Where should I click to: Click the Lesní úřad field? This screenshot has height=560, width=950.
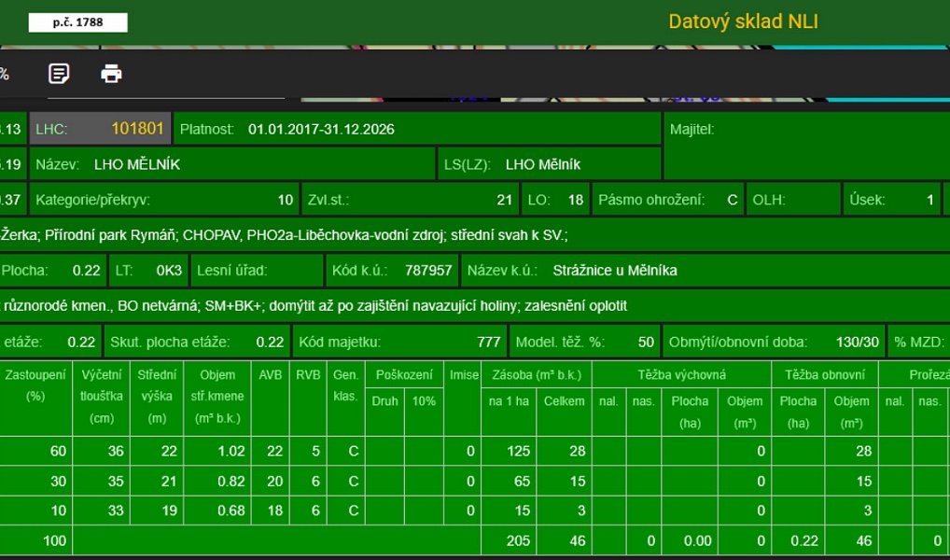(x=257, y=271)
